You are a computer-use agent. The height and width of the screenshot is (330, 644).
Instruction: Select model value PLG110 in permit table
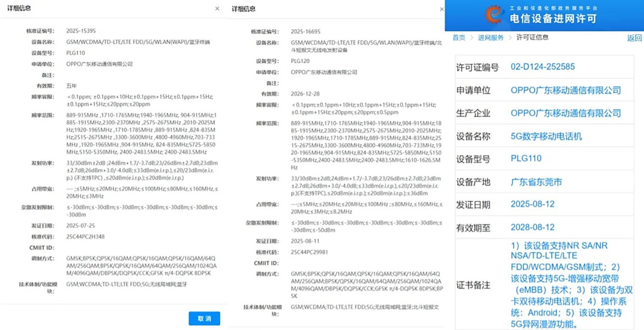(x=526, y=159)
